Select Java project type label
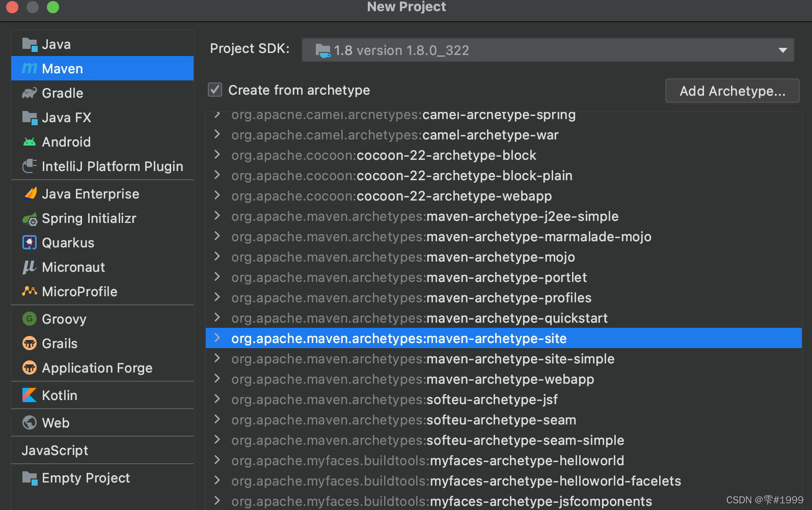 point(56,44)
